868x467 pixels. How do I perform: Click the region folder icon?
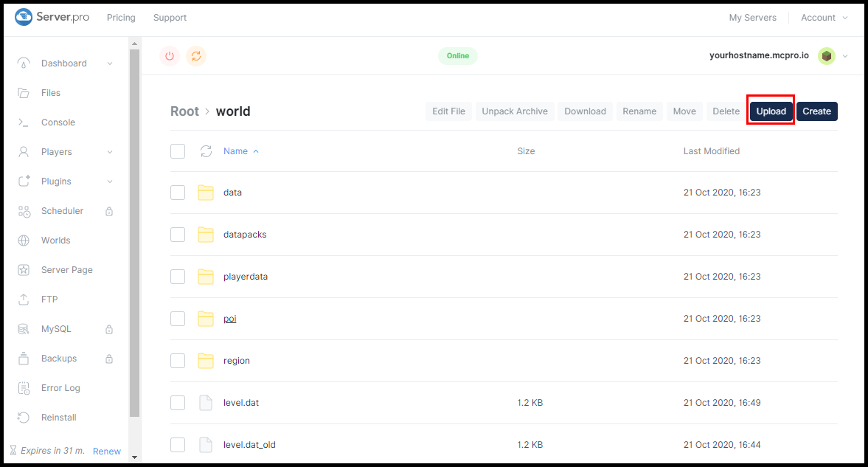[206, 361]
